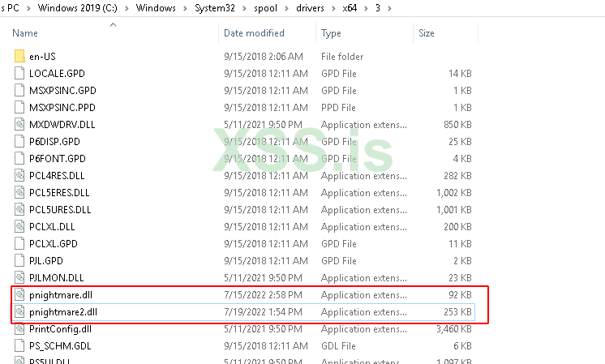Sort files by Name column
605x364 pixels.
[x=25, y=33]
